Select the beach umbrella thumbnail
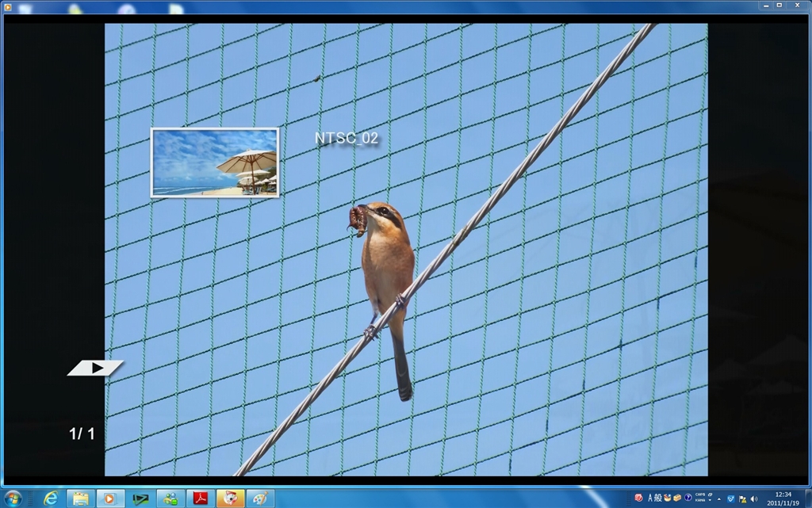Screen dimensions: 812x508 pyautogui.click(x=215, y=162)
